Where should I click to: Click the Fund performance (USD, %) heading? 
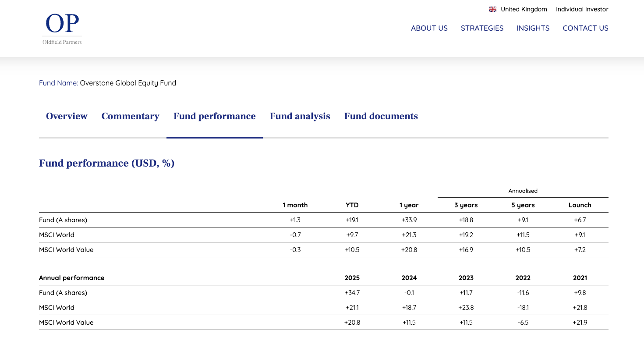tap(107, 163)
